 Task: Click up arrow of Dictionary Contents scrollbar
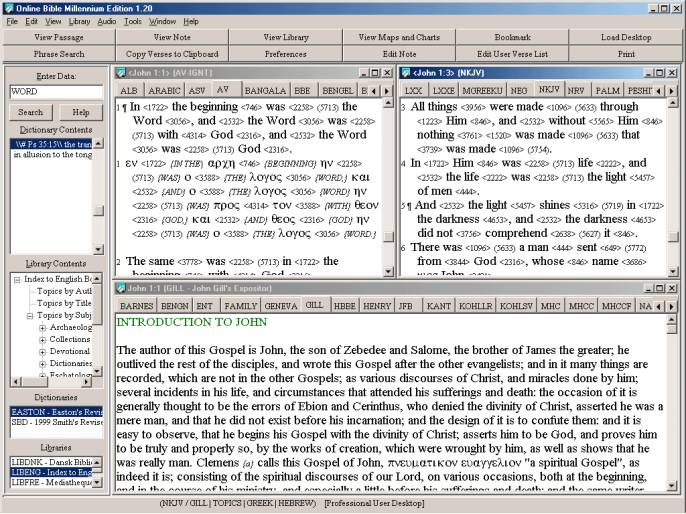click(98, 143)
